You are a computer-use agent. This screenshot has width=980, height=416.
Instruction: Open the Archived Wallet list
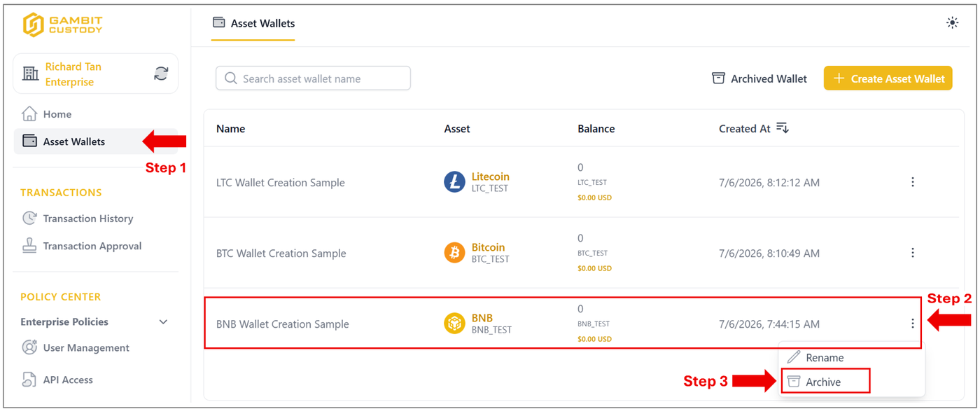click(x=759, y=78)
